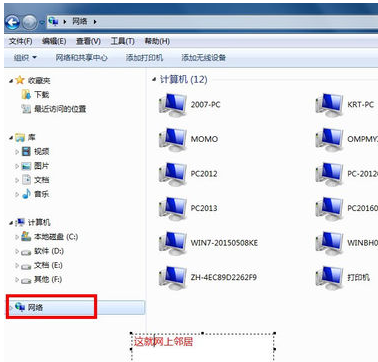Select the PC2013 computer icon
The height and width of the screenshot is (362, 378).
coord(173,208)
